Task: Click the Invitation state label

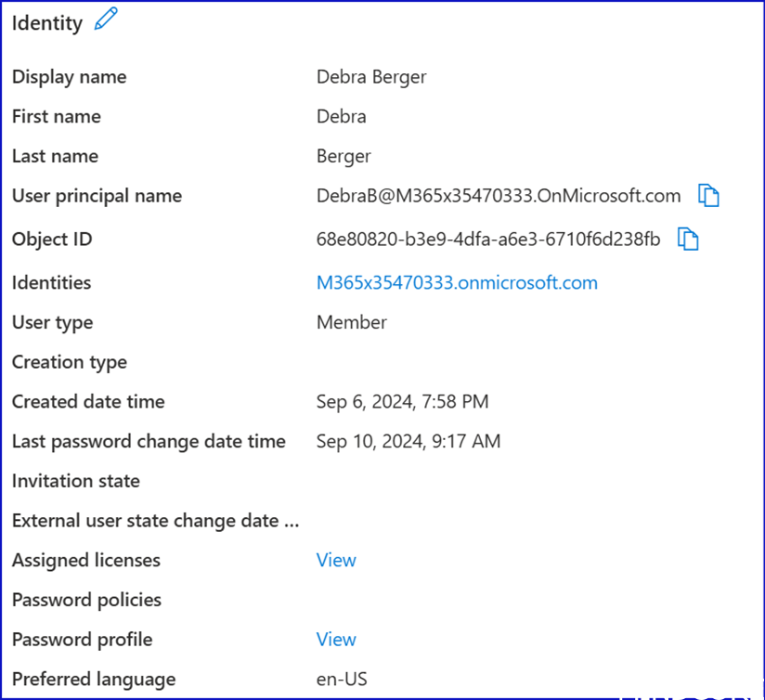Action: (x=76, y=481)
